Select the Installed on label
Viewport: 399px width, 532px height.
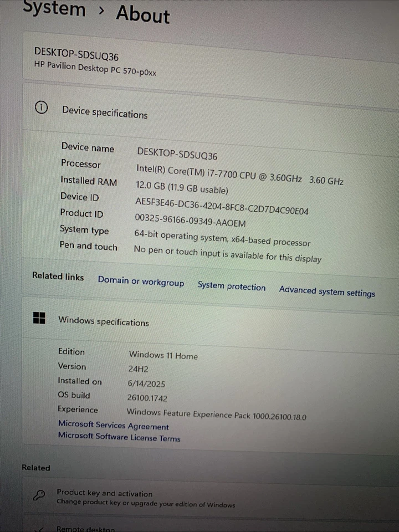80,381
